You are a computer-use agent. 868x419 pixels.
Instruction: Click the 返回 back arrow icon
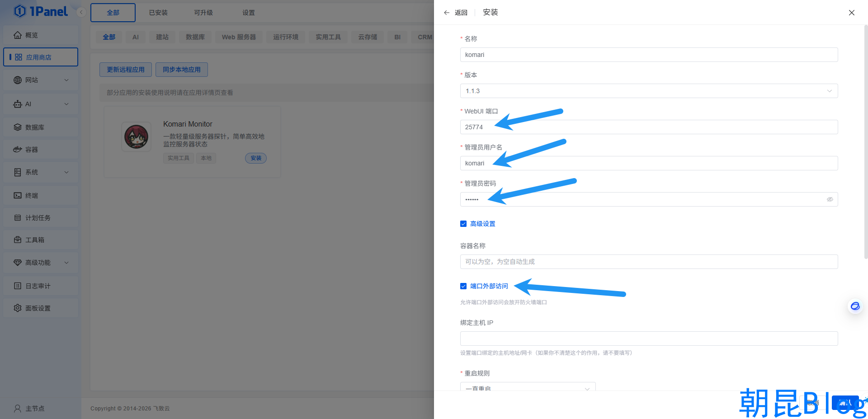coord(447,13)
